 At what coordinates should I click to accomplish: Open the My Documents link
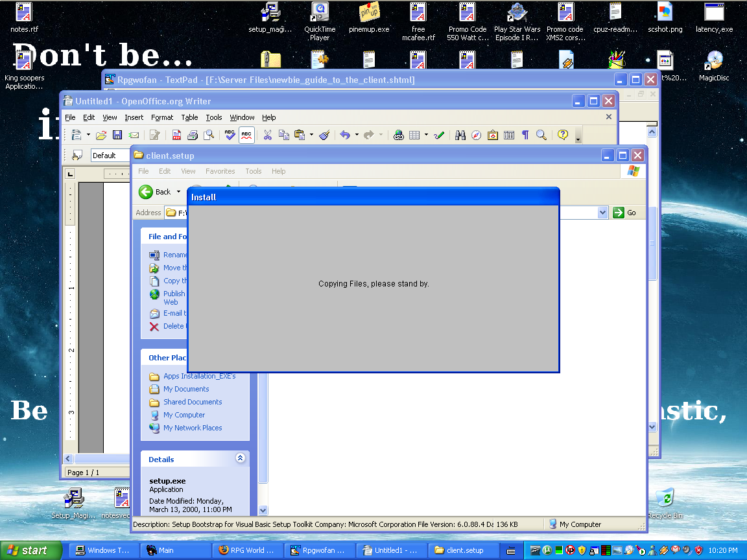pos(186,389)
